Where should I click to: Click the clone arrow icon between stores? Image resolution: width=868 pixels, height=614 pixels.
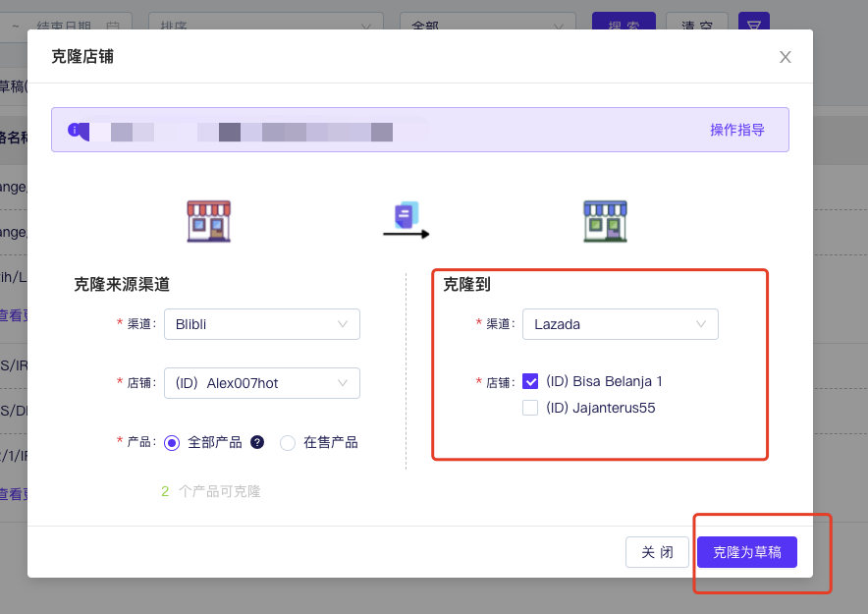(406, 221)
